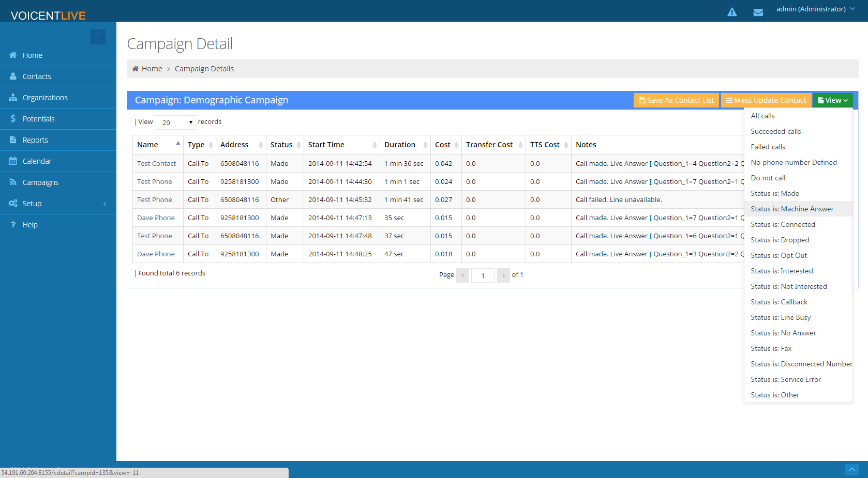The height and width of the screenshot is (478, 868).
Task: Open the Calendar sidebar icon
Action: click(x=13, y=161)
